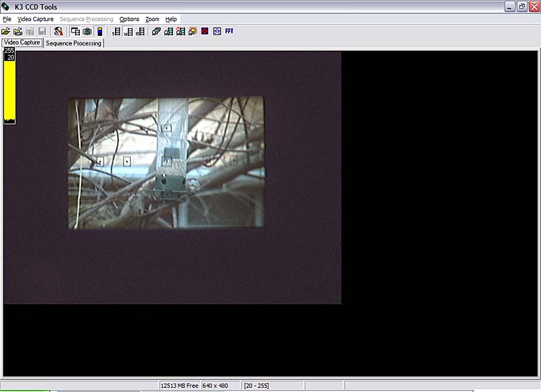Minimize the K3 CCD Tools window
Viewport: 541px width, 392px height.
[510, 7]
